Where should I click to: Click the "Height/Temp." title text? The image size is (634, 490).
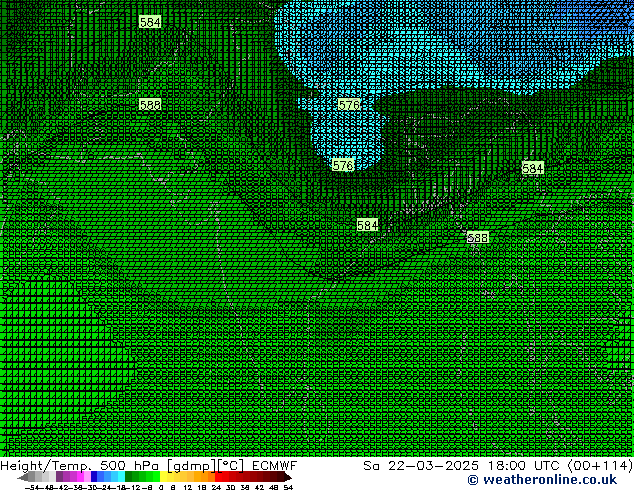click(46, 466)
